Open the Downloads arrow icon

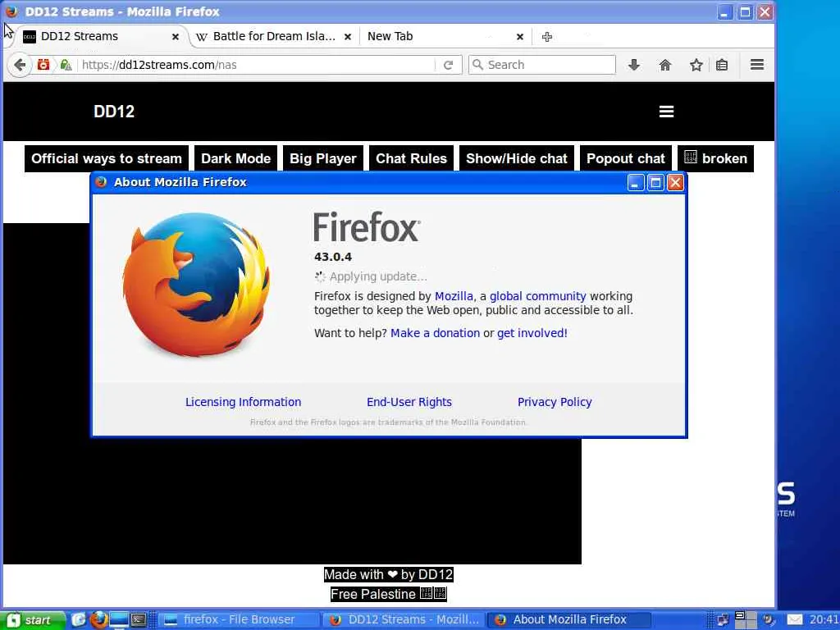634,65
